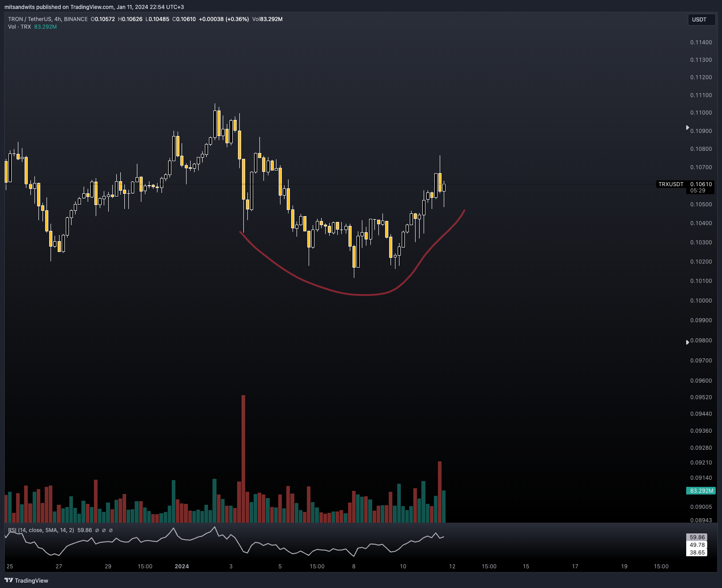722x588 pixels.
Task: Click the 8 date on time axis
Action: 354,567
